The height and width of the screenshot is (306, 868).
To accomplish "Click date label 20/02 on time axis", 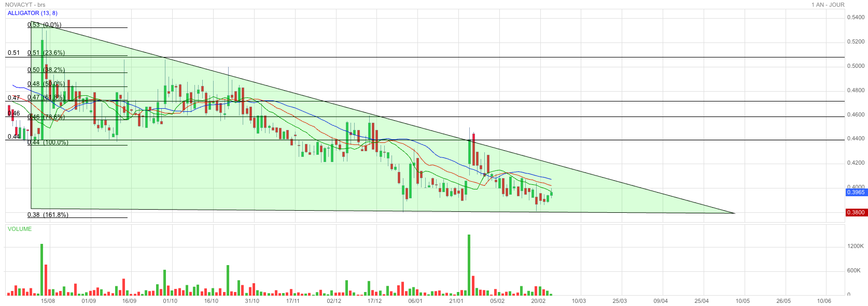I will click(x=538, y=301).
